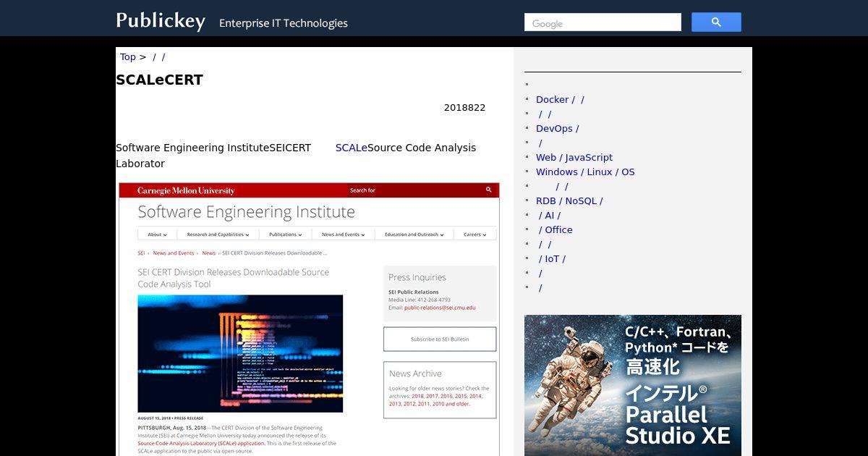The image size is (868, 456).
Task: Focus the Google custom search field
Action: (603, 22)
